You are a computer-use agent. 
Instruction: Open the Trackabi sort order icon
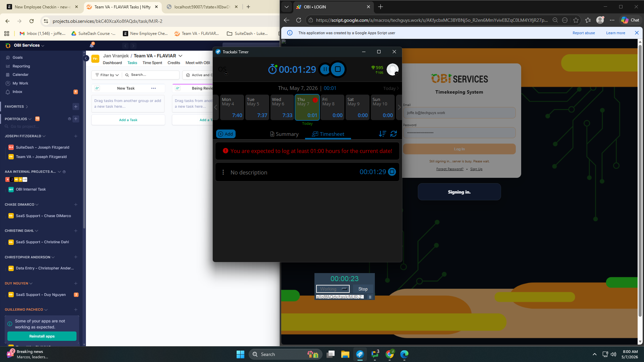(382, 134)
